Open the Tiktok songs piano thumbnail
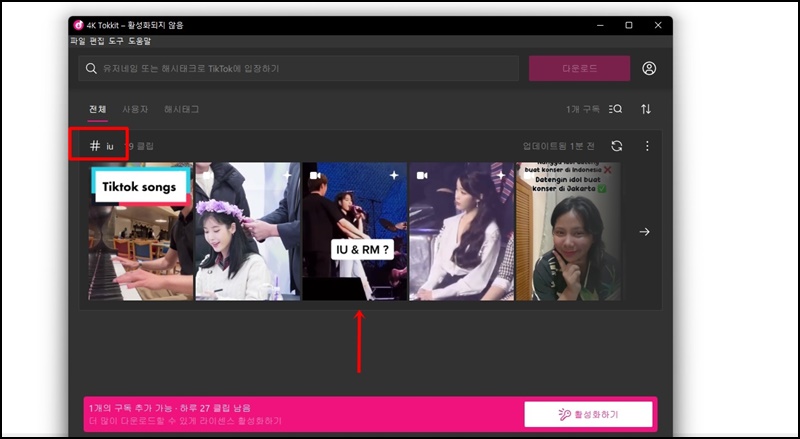This screenshot has width=800, height=439. (141, 231)
